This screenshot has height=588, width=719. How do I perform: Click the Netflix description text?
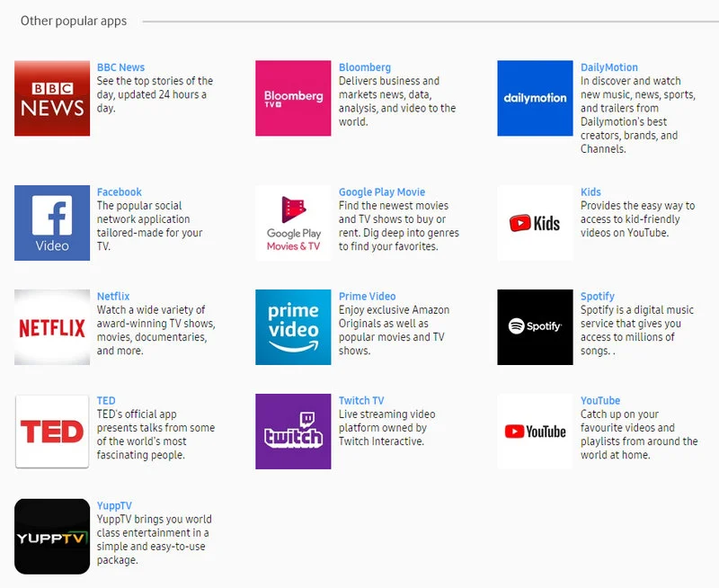[x=155, y=330]
